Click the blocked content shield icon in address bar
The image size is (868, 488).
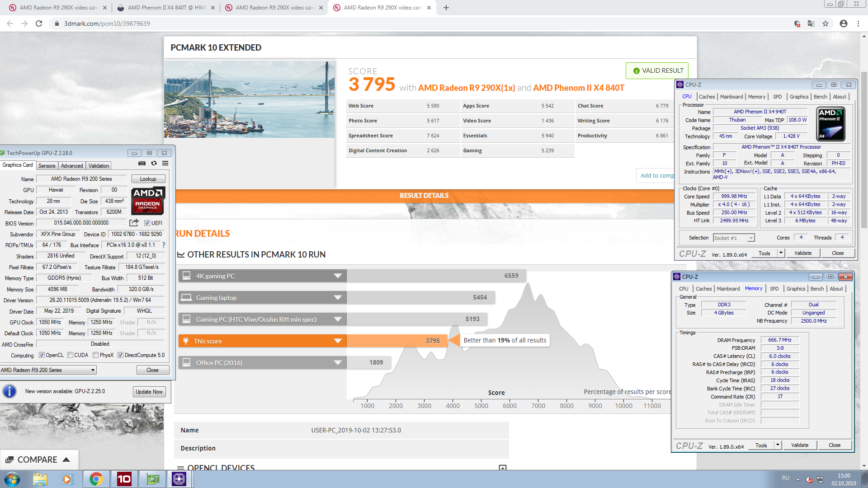point(797,23)
